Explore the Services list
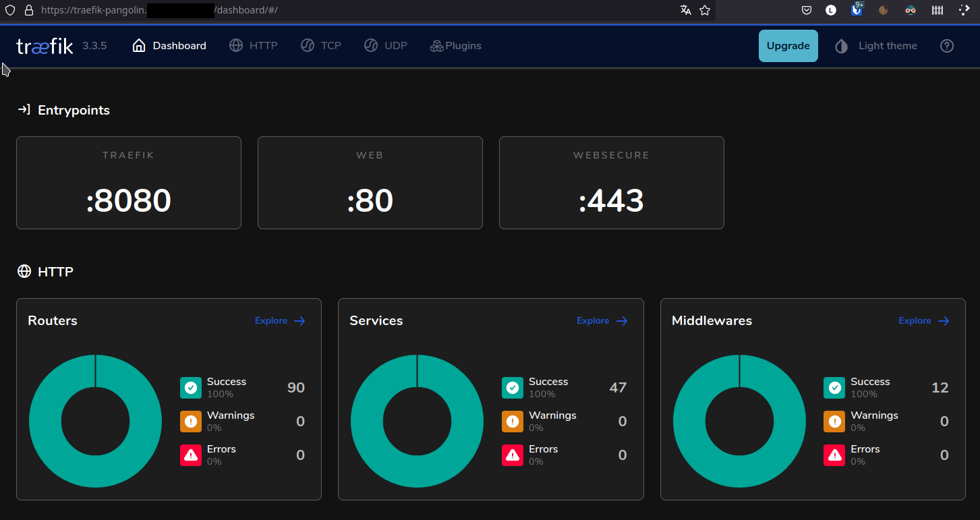The width and height of the screenshot is (980, 520). tap(602, 320)
